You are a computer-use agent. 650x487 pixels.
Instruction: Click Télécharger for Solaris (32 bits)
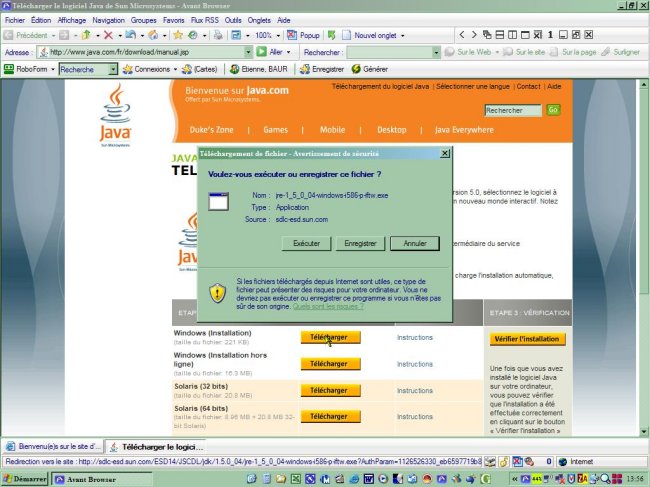(330, 390)
